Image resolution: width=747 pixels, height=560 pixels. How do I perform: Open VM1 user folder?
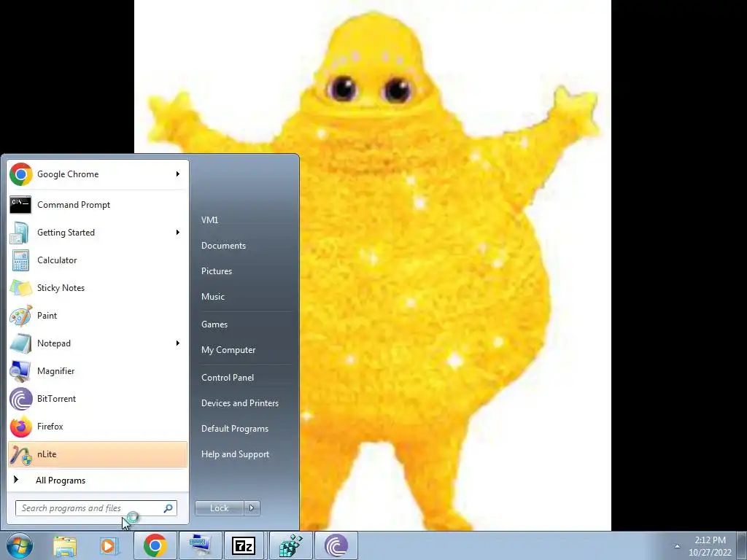tap(209, 220)
